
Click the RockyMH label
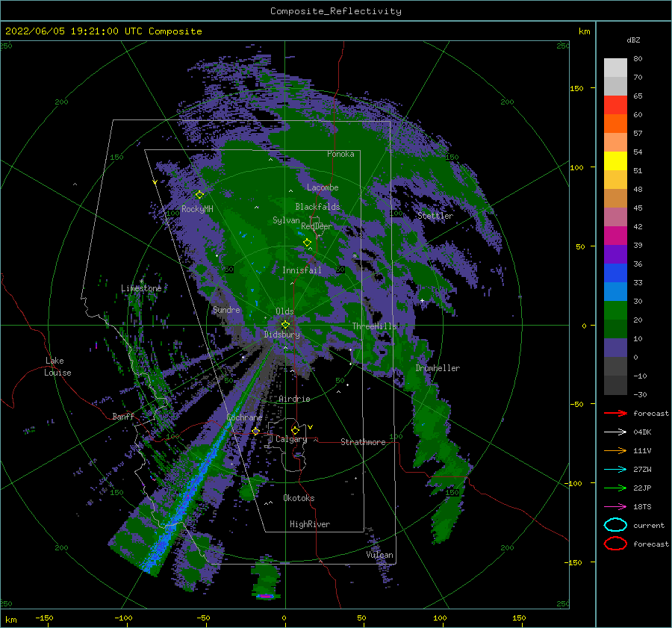(197, 209)
